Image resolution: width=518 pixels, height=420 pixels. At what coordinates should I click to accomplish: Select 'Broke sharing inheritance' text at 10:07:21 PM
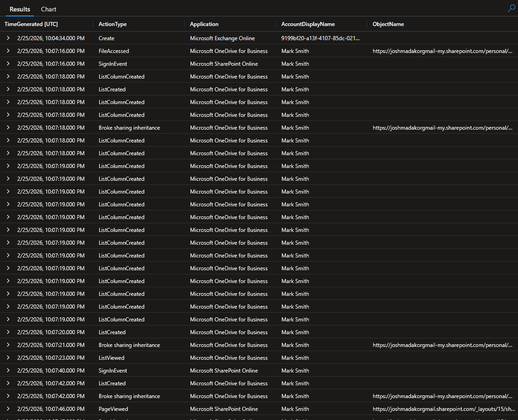(x=129, y=345)
